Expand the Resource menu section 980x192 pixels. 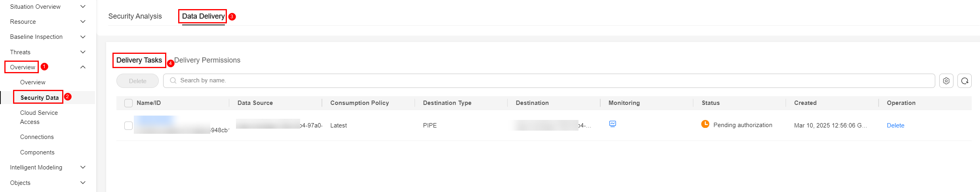click(83, 22)
